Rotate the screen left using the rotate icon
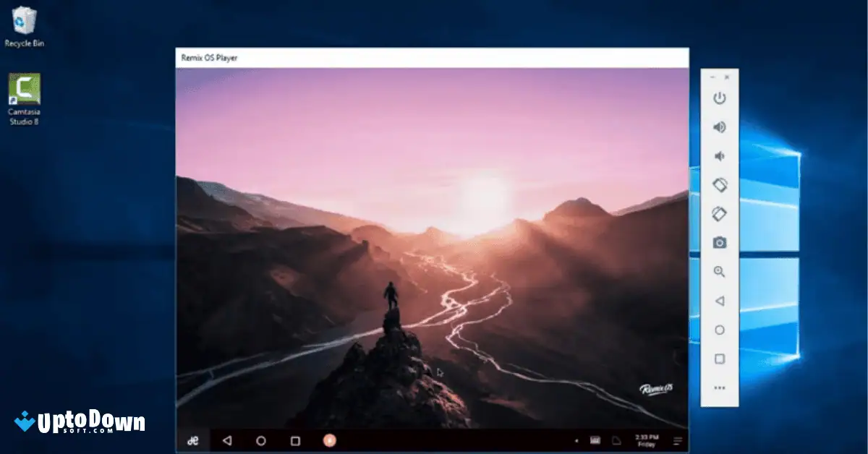This screenshot has height=454, width=868. pyautogui.click(x=718, y=184)
